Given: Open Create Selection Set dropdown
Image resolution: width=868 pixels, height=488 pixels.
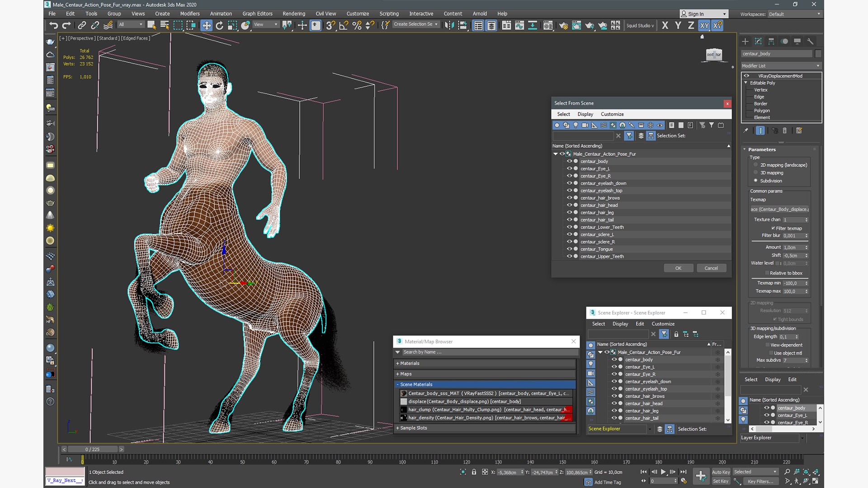Looking at the screenshot, I should 415,24.
